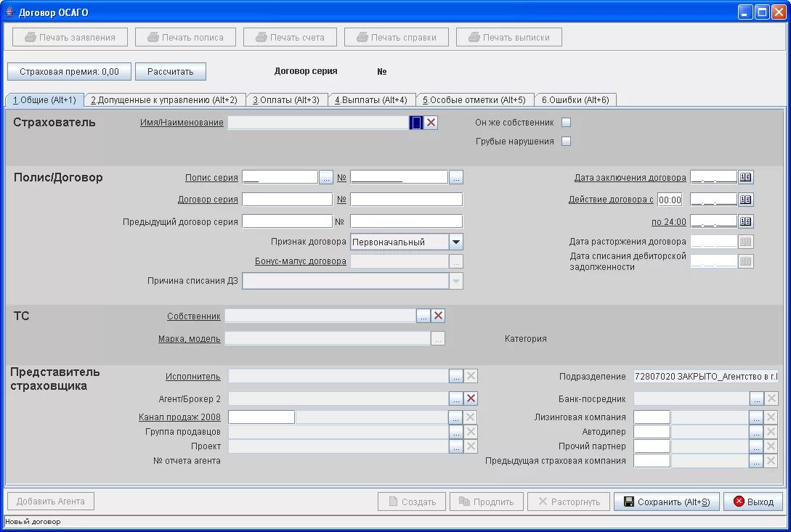Open lookup button for Группа продавцов
The height and width of the screenshot is (532, 791).
point(455,432)
